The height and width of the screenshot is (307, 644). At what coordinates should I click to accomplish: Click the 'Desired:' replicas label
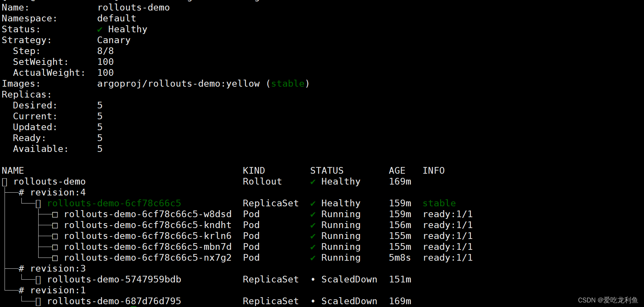point(35,105)
